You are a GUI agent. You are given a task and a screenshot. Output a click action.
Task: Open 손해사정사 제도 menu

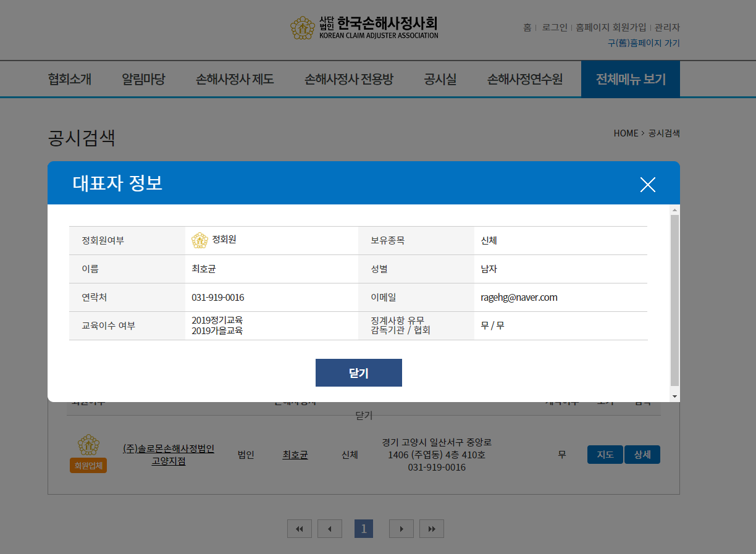pyautogui.click(x=235, y=79)
